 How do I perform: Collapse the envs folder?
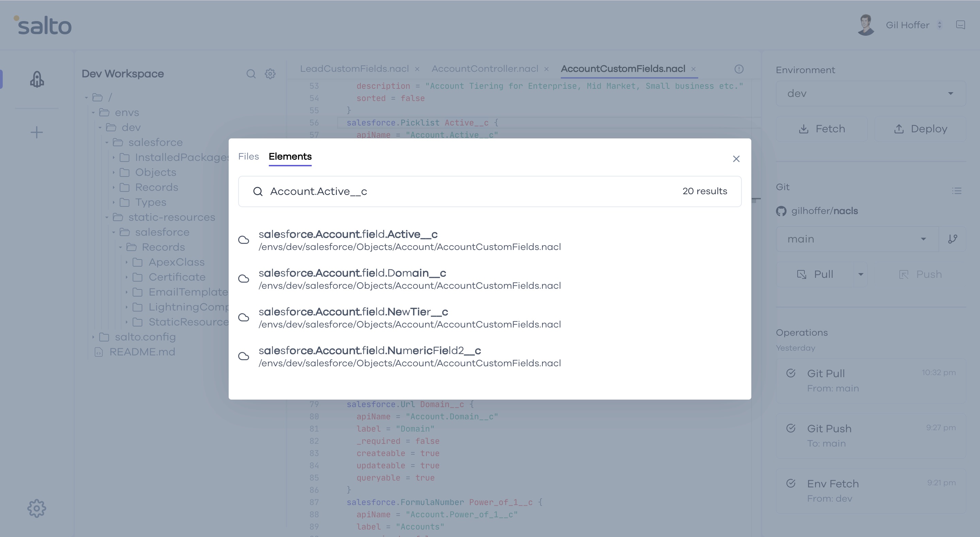coord(93,113)
